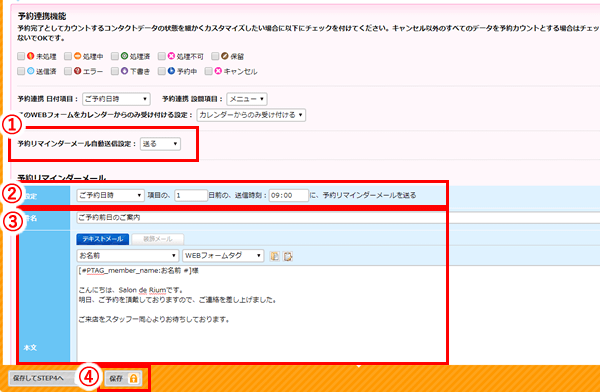This screenshot has height=392, width=600.
Task: Click the red 未処理 status icon
Action: [31, 56]
